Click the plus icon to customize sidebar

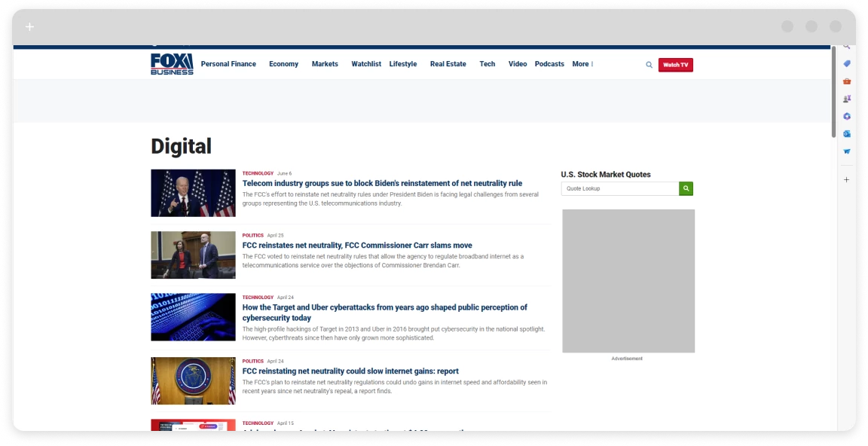847,180
